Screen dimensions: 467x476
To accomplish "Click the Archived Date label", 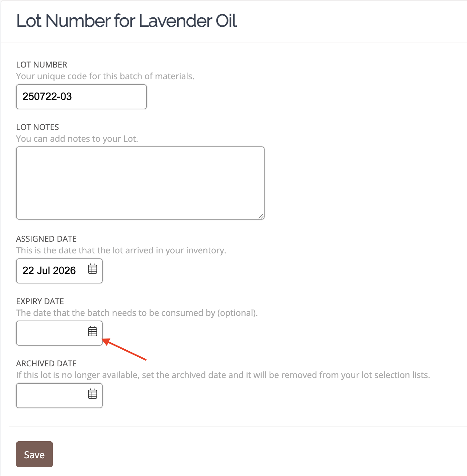I will tap(46, 363).
